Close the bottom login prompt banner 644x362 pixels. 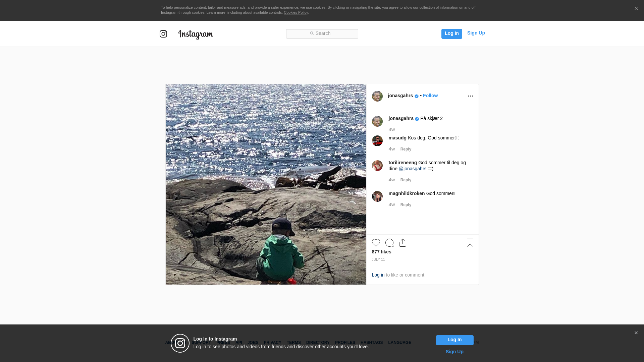pos(636,333)
